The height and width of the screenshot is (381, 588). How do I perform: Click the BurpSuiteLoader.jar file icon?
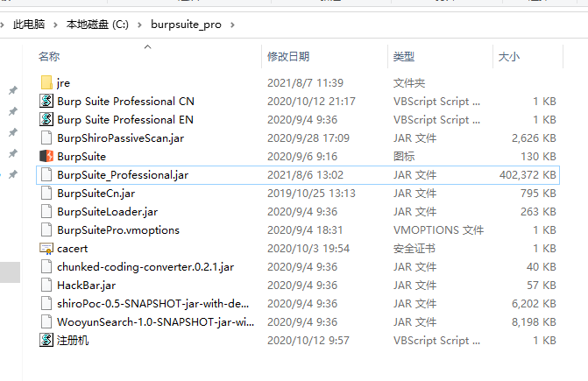click(46, 211)
